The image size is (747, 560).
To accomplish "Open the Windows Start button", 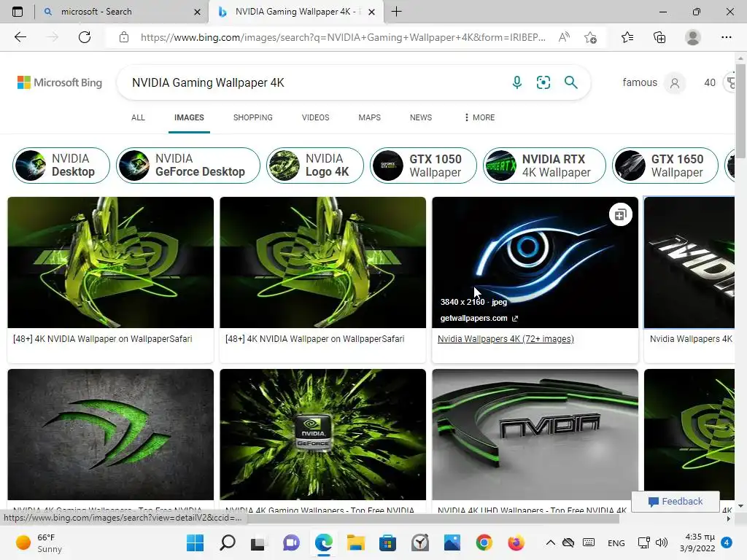I will 195,542.
